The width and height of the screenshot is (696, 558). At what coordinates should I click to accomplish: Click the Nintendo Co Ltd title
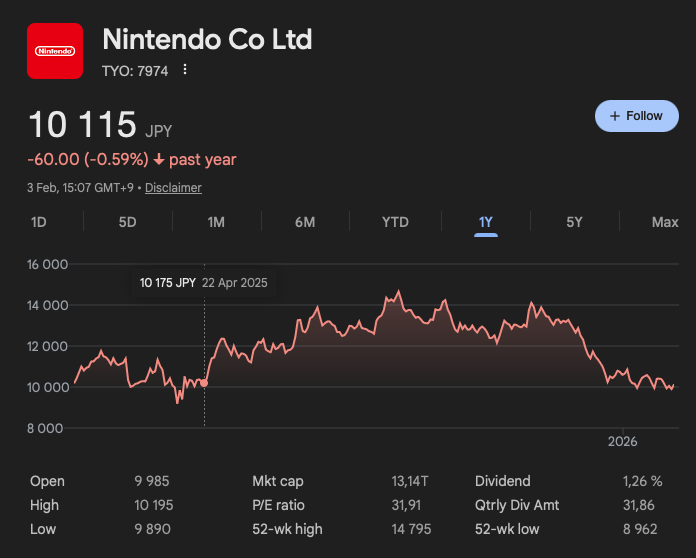[207, 40]
